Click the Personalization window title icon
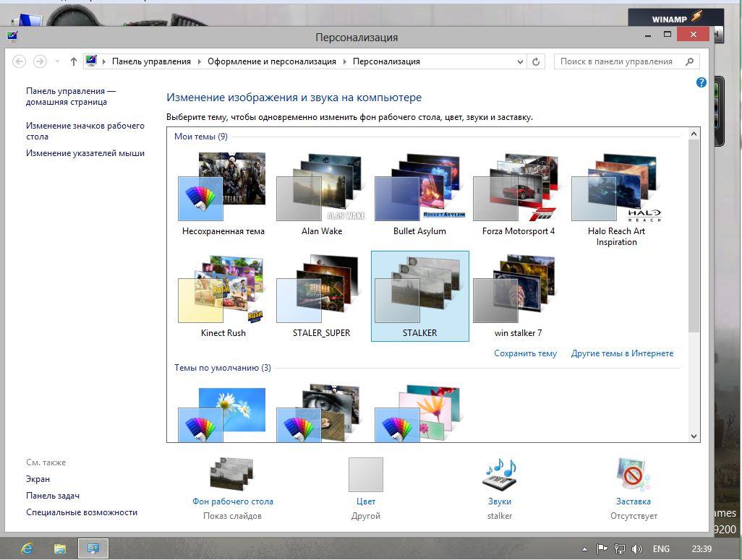 click(x=13, y=36)
